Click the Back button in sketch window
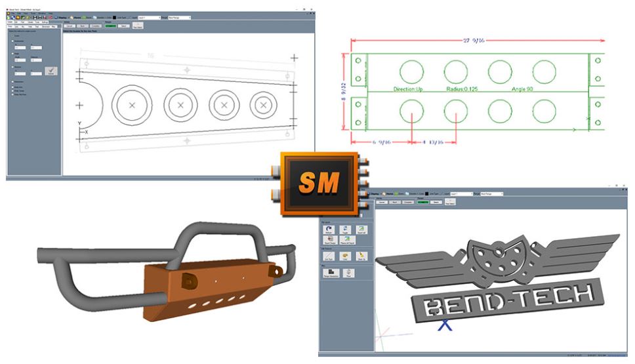Viewport: 635px width, 364px height. 83,26
